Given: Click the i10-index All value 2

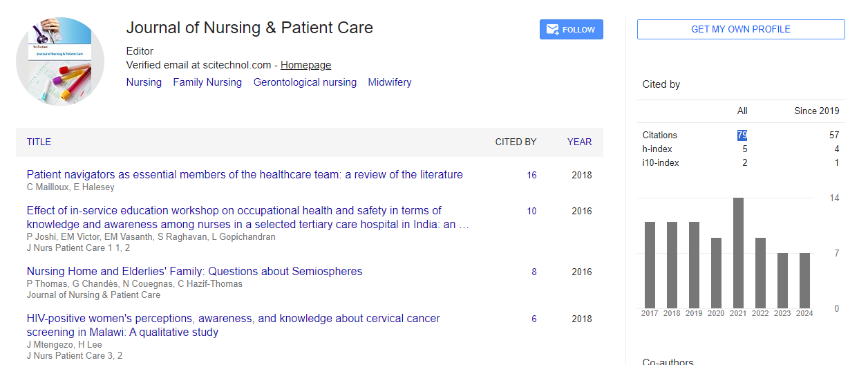Looking at the screenshot, I should point(744,163).
